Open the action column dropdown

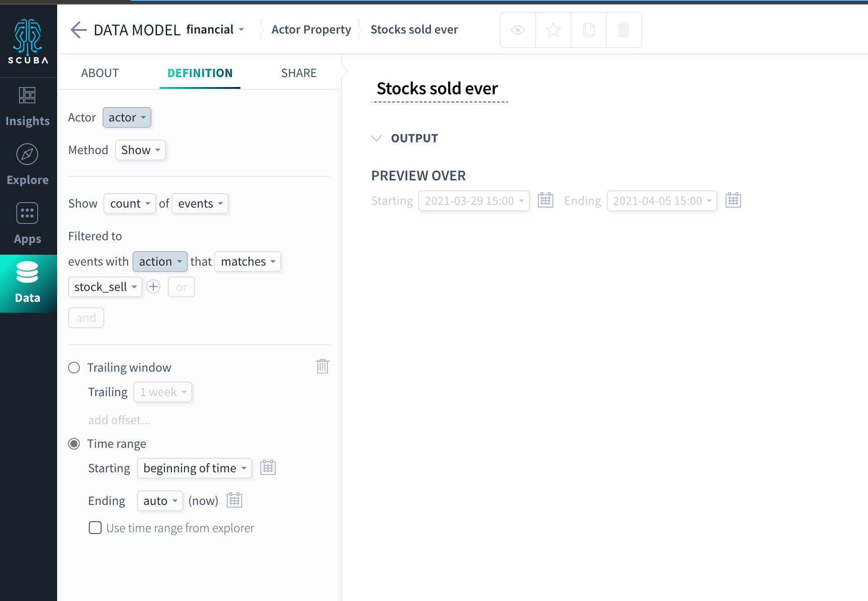click(x=160, y=262)
